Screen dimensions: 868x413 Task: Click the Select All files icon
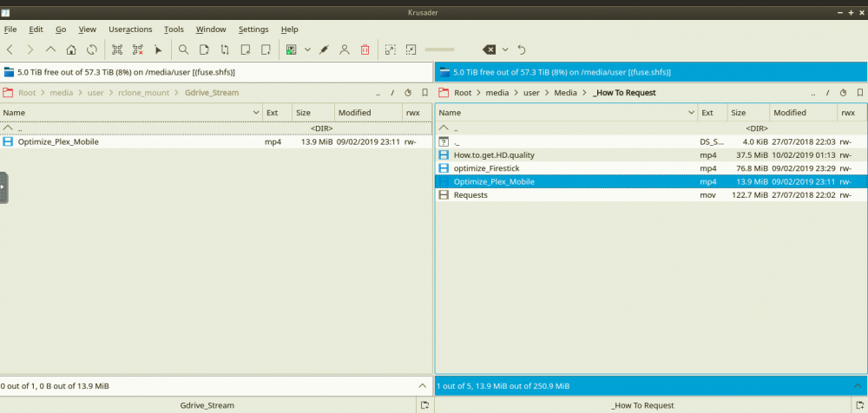pos(117,49)
